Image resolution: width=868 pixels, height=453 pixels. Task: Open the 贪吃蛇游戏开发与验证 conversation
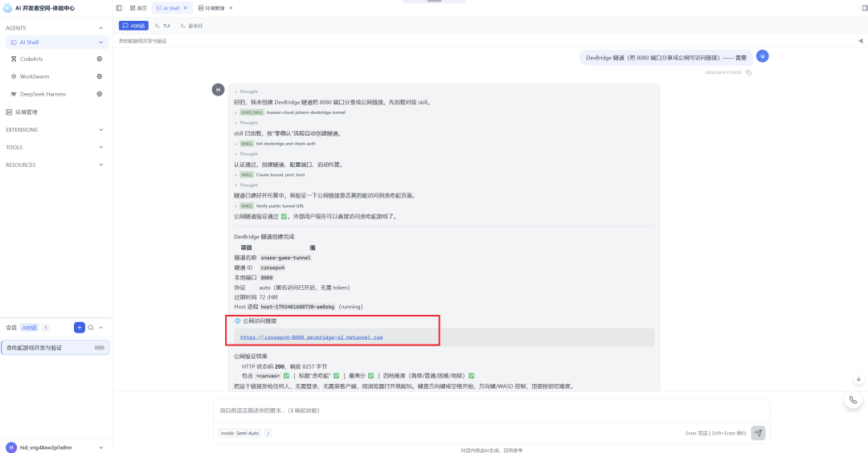(55, 347)
